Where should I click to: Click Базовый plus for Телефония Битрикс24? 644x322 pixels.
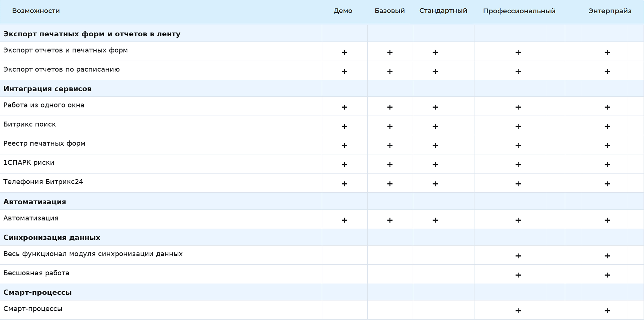click(x=390, y=184)
